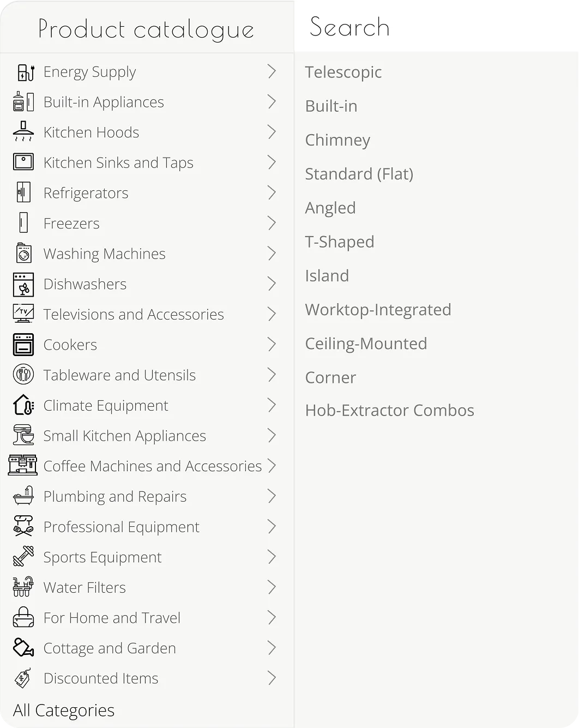Viewport: 579px width, 728px height.
Task: Select the Televisions and Accessories screen icon
Action: tap(23, 314)
